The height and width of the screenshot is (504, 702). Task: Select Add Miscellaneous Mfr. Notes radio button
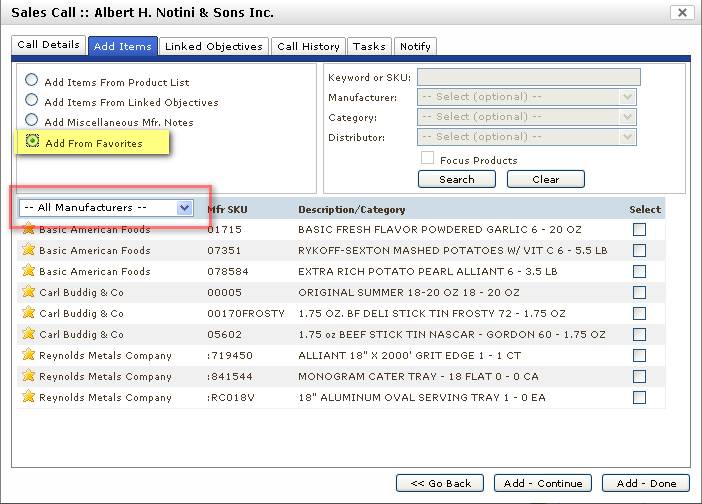coord(32,121)
